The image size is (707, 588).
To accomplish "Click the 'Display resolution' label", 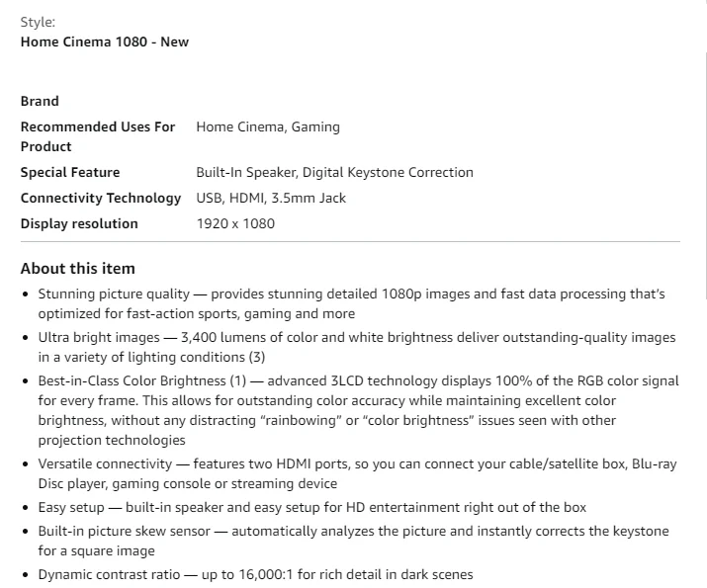I will pyautogui.click(x=79, y=223).
